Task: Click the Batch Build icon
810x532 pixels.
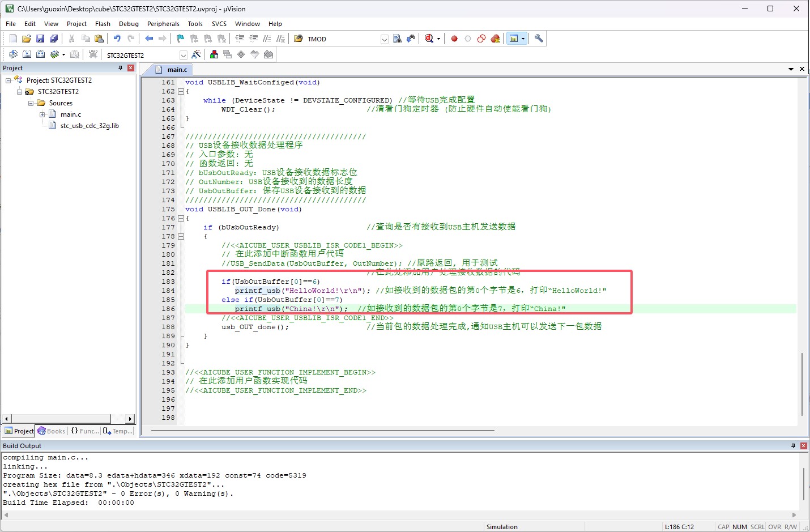Action: pos(54,54)
